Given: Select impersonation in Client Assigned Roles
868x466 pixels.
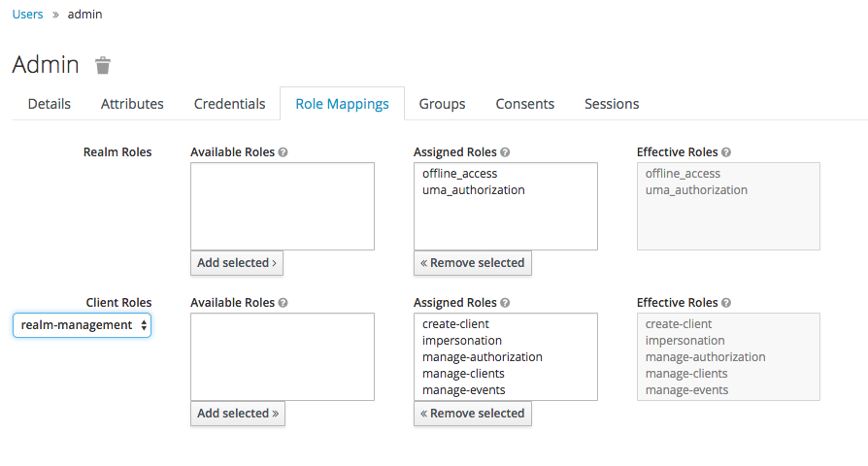Looking at the screenshot, I should (x=462, y=341).
